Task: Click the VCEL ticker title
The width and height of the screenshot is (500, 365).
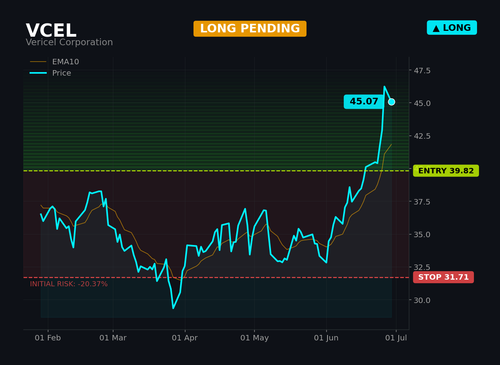Action: [x=51, y=30]
